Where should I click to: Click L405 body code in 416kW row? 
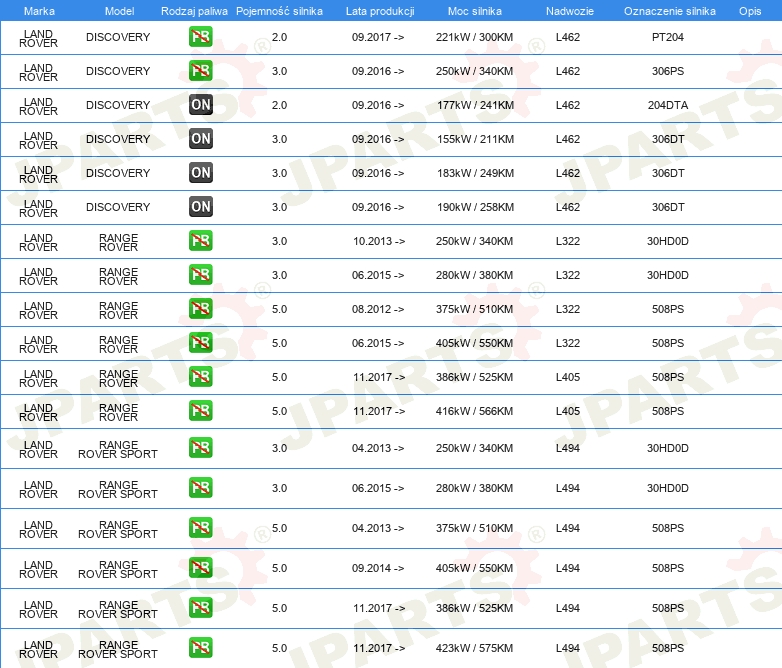point(568,411)
